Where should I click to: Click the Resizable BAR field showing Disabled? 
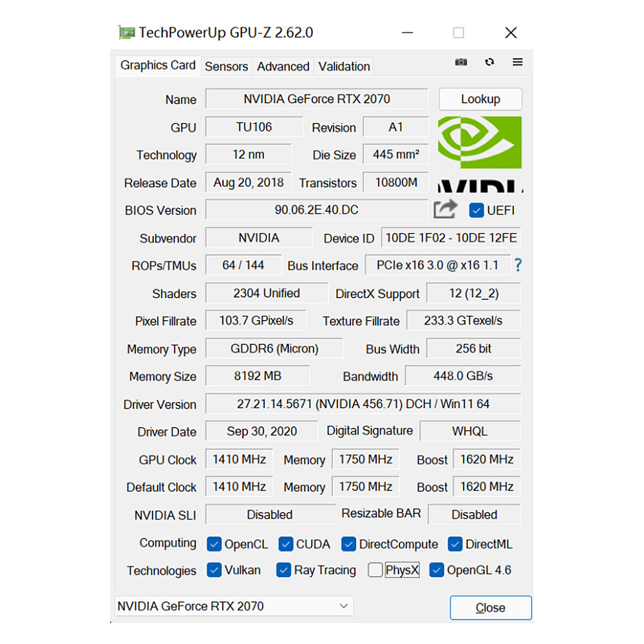(475, 515)
